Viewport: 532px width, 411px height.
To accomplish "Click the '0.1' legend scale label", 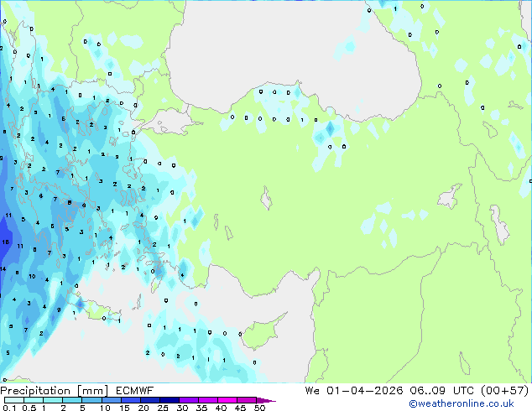I will click(x=9, y=408).
